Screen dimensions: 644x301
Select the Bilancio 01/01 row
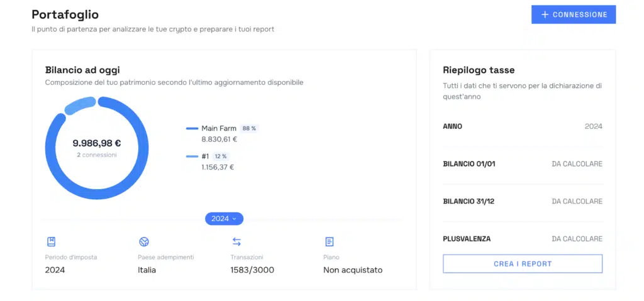(522, 164)
